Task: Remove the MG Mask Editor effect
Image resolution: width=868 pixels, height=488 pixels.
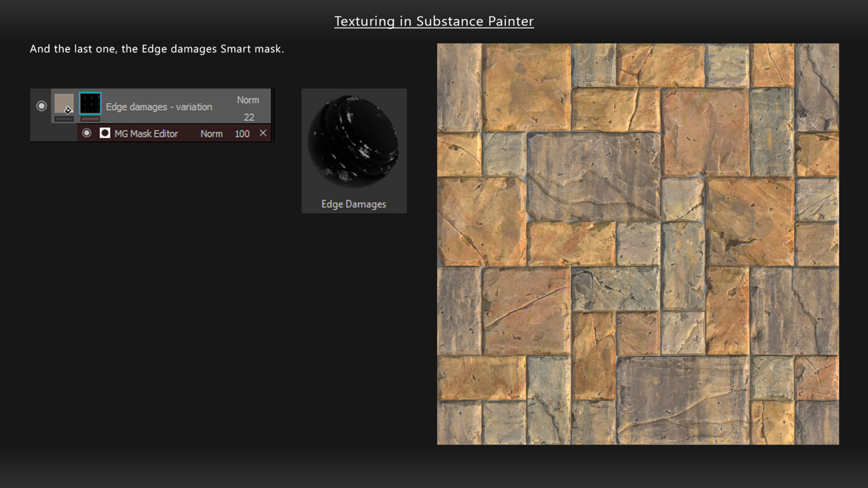Action: coord(263,133)
